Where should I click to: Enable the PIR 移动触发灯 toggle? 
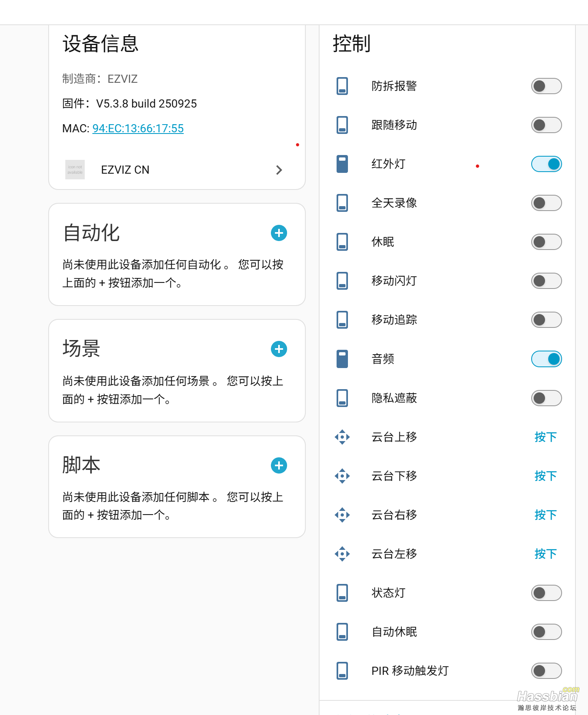547,671
